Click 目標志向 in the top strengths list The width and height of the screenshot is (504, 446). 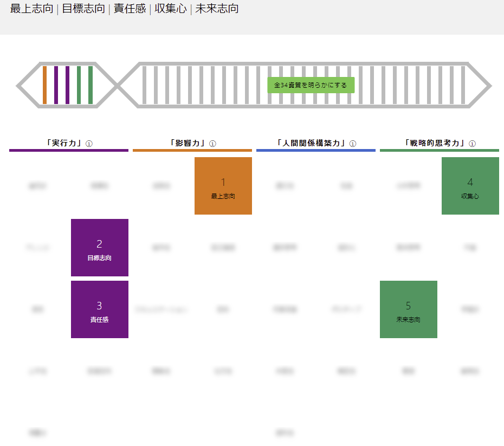point(83,9)
